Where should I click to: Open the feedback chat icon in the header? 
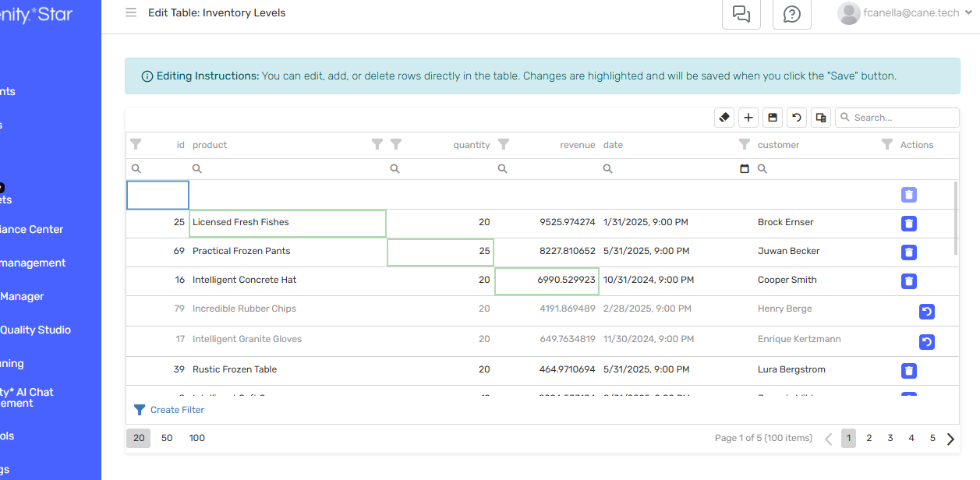[x=741, y=14]
